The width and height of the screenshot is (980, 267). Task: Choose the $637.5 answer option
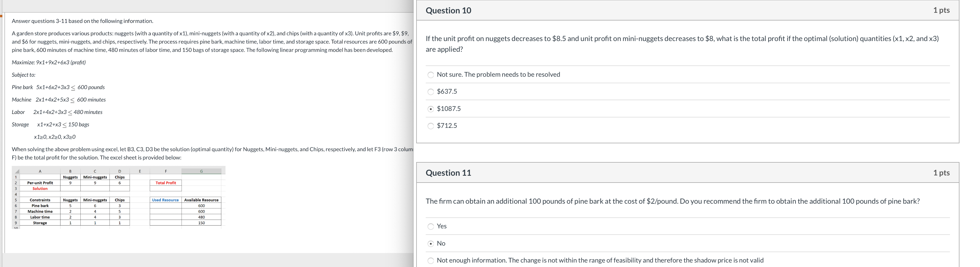(431, 92)
